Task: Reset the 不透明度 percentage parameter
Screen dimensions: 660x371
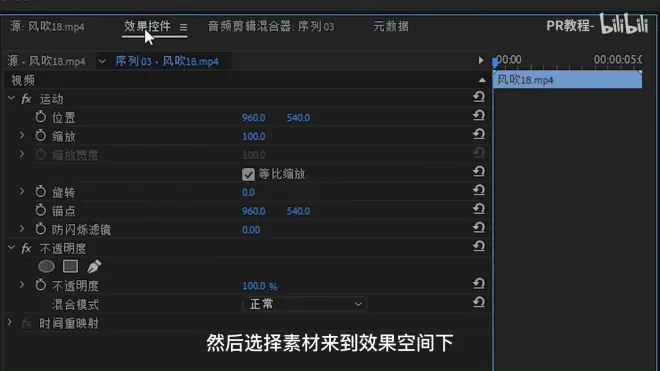Action: 479,284
